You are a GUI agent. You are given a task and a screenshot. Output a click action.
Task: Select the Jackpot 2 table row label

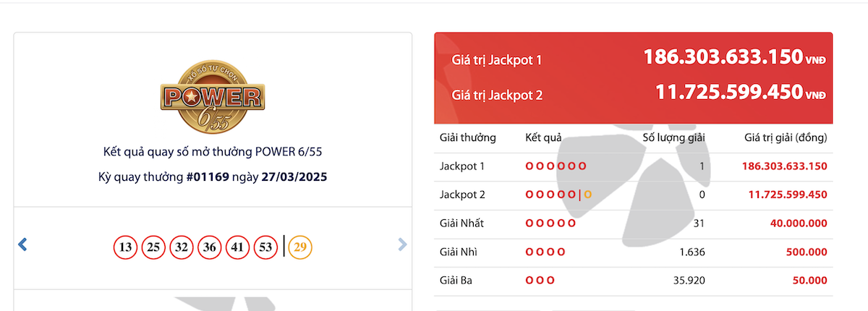462,195
